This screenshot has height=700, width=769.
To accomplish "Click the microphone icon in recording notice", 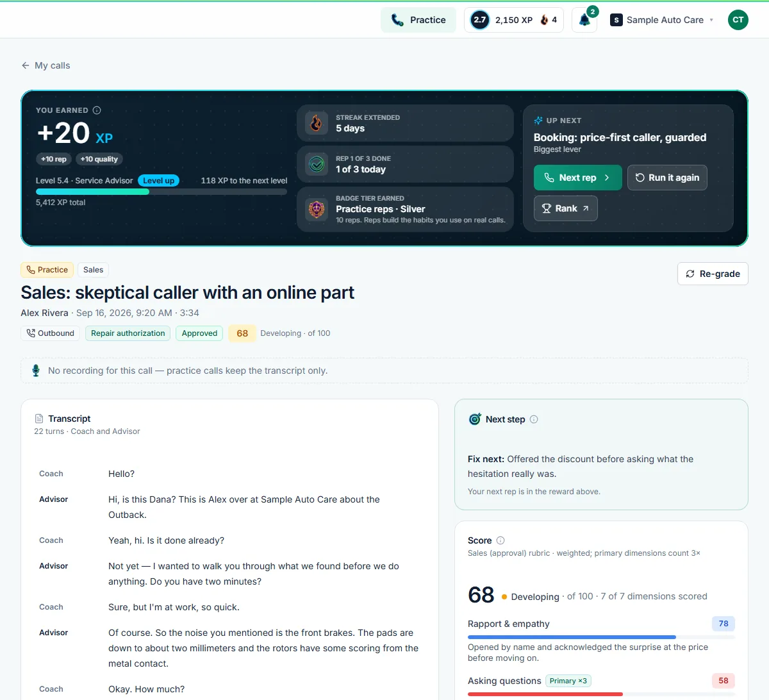I will click(36, 371).
